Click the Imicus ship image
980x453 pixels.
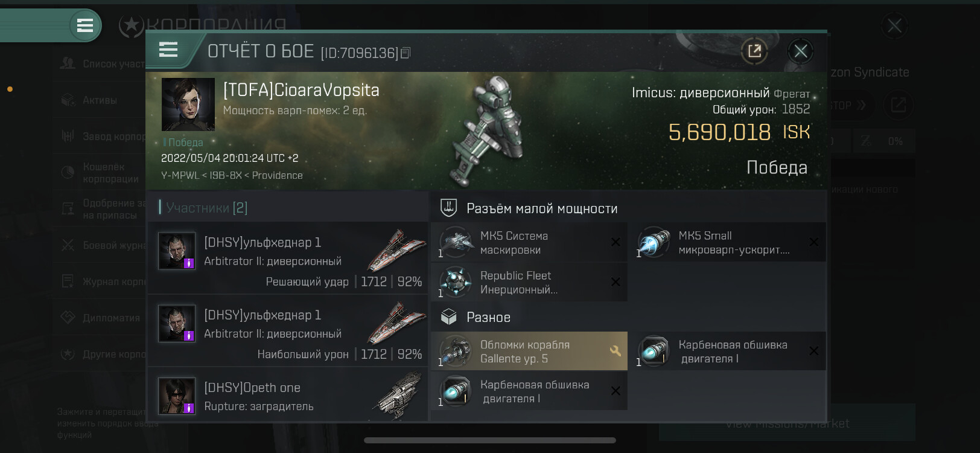click(490, 131)
